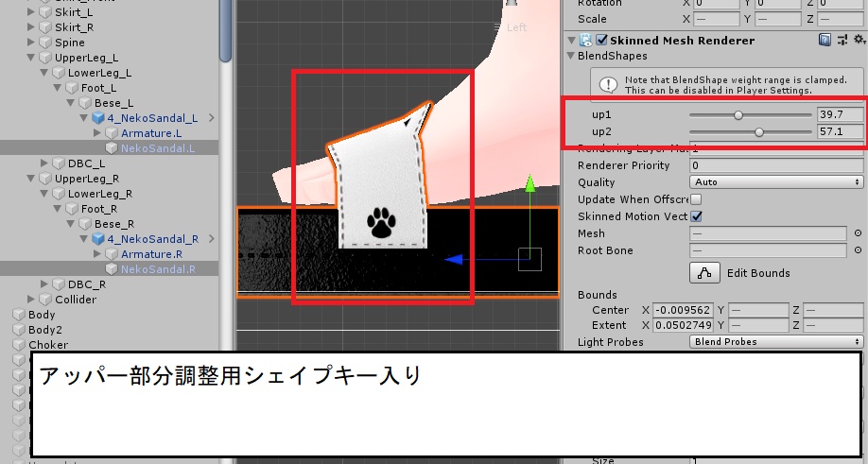The image size is (868, 464).
Task: Expand Armature.R tree node
Action: [97, 254]
